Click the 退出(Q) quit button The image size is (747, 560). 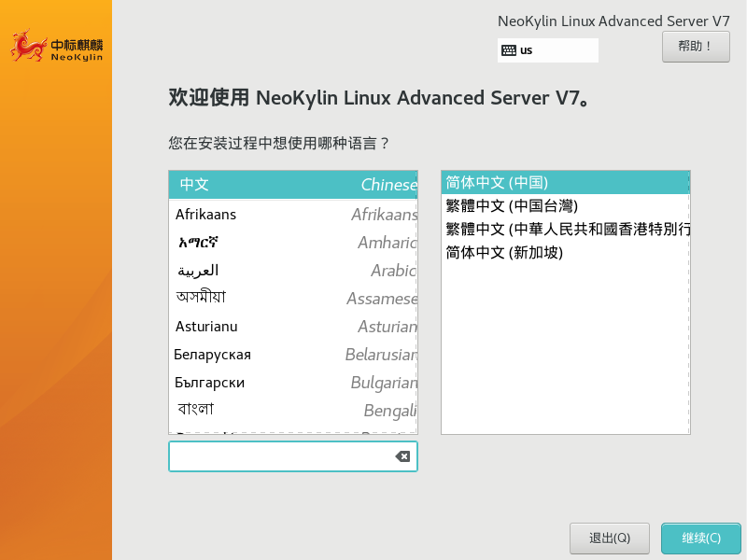pos(609,539)
